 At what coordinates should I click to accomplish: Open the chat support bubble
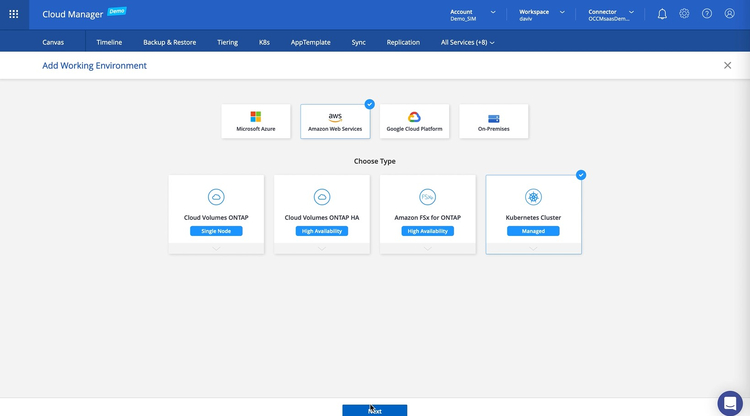click(x=730, y=402)
